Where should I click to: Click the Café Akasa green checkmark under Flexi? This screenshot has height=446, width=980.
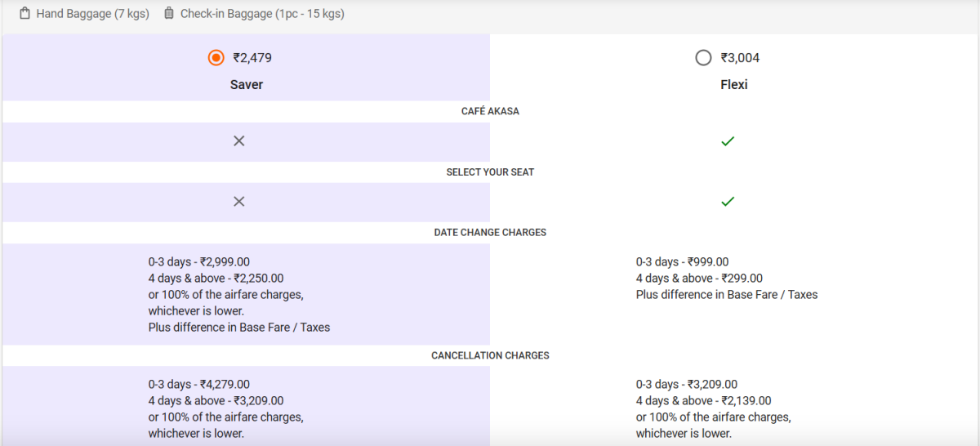[x=728, y=141]
